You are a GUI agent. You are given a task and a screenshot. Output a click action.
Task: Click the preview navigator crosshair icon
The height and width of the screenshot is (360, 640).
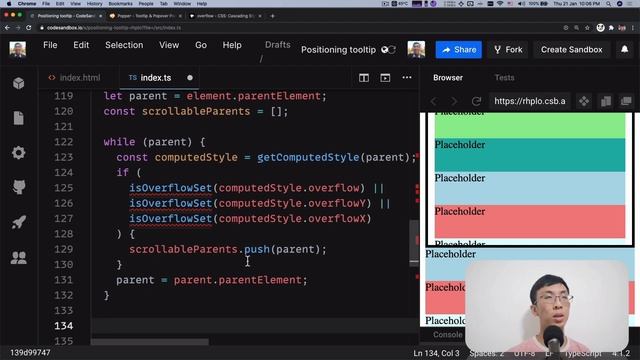584,101
